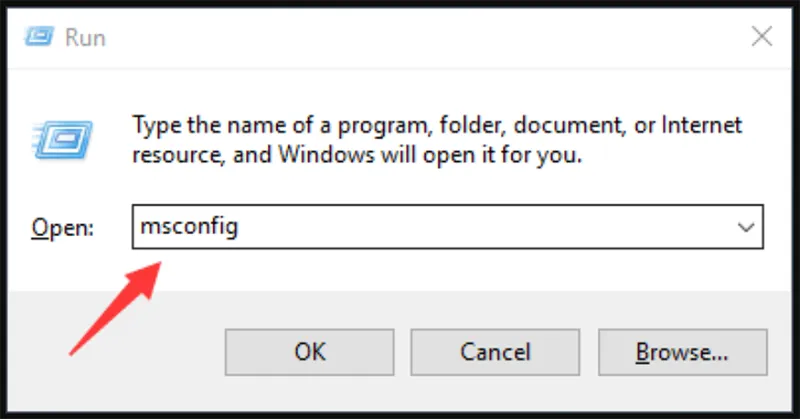
Task: Click the line starting "Type the name"
Action: tap(437, 126)
